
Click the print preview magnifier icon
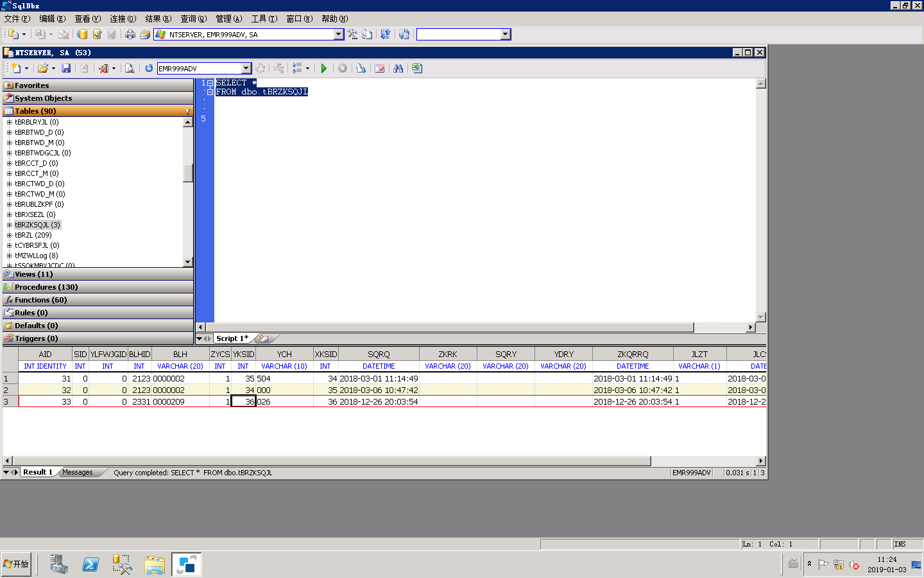tap(130, 68)
